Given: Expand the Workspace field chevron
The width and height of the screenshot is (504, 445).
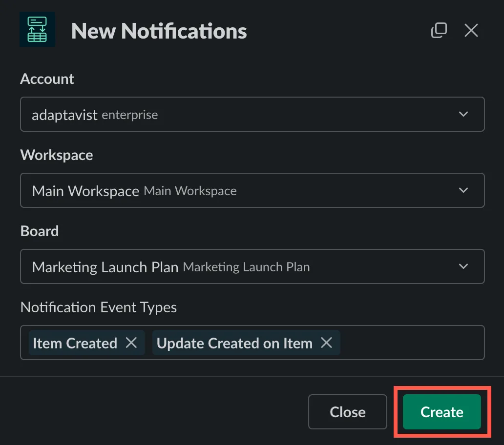Looking at the screenshot, I should [x=463, y=190].
